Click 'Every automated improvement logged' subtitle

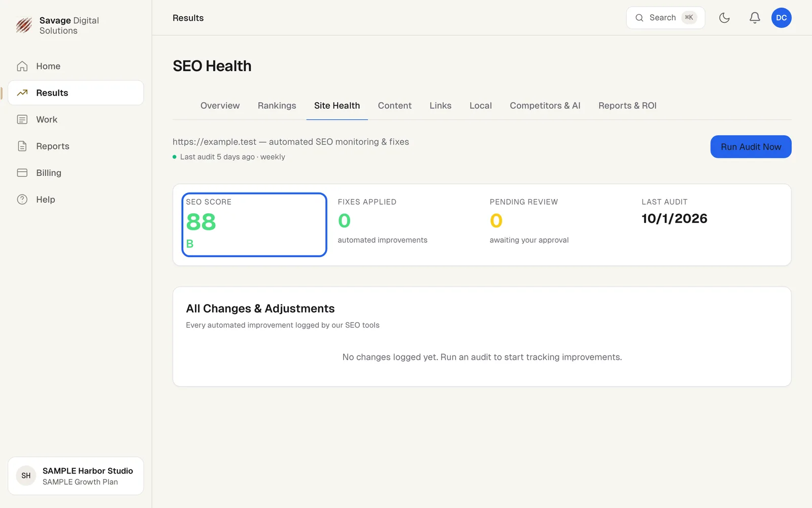pyautogui.click(x=283, y=325)
